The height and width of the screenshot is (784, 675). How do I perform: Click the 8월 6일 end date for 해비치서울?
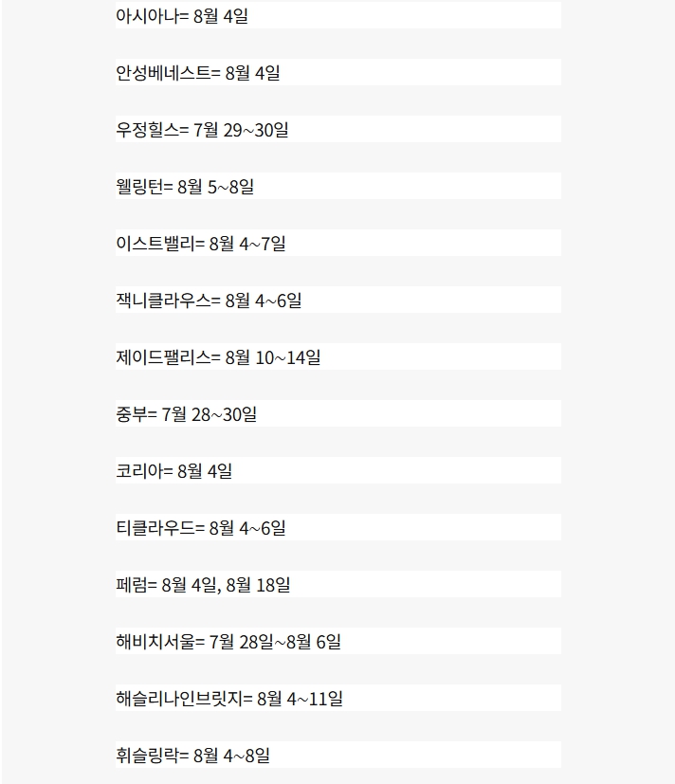click(x=314, y=642)
